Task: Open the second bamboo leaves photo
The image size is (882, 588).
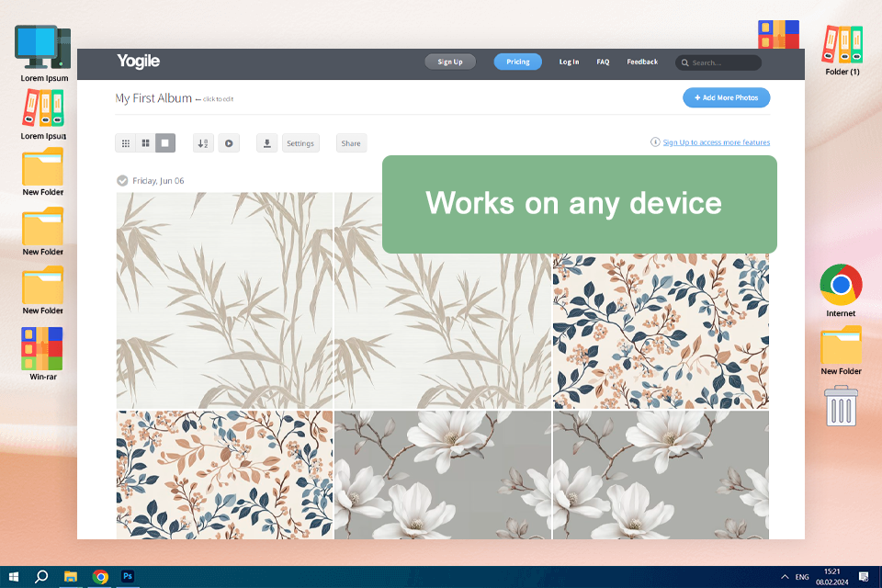Action: 443,331
